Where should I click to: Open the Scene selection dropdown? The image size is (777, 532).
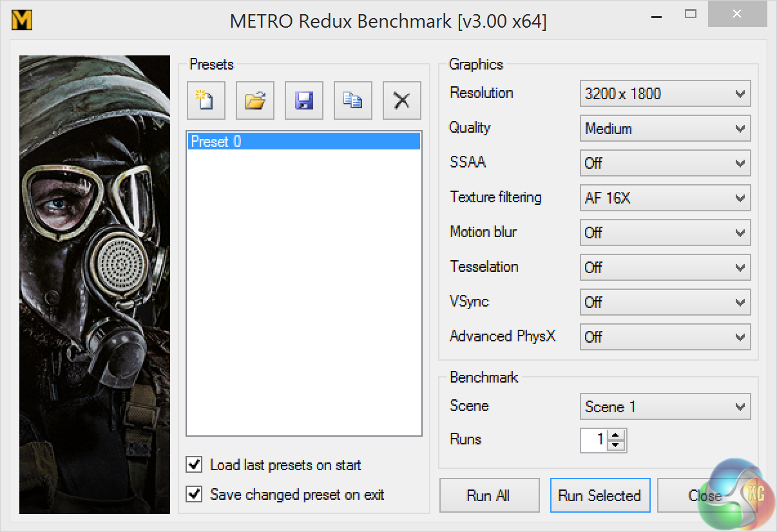pyautogui.click(x=665, y=406)
